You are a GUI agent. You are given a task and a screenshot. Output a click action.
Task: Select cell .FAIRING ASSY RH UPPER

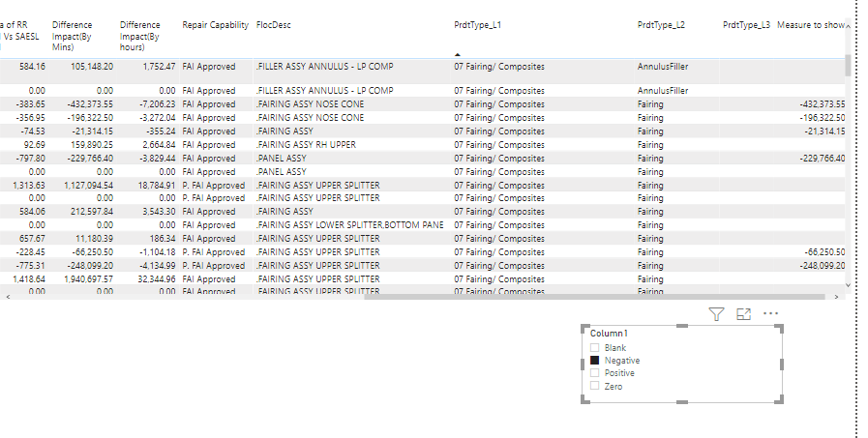click(306, 145)
